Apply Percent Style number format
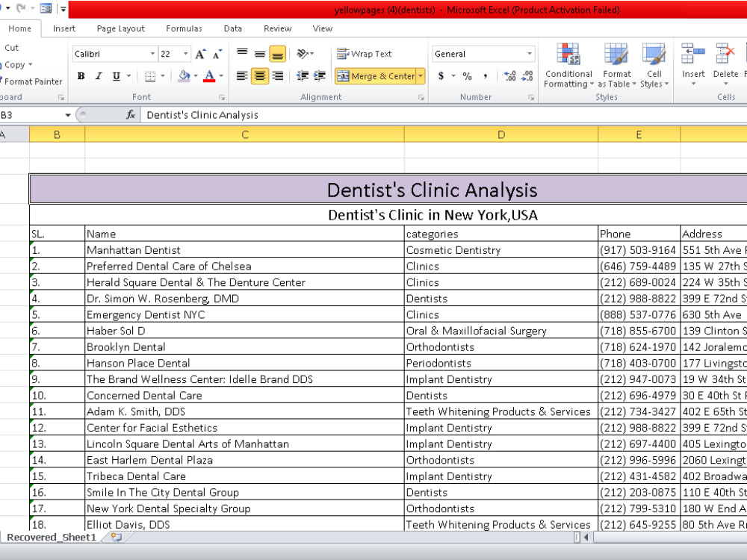 tap(468, 76)
